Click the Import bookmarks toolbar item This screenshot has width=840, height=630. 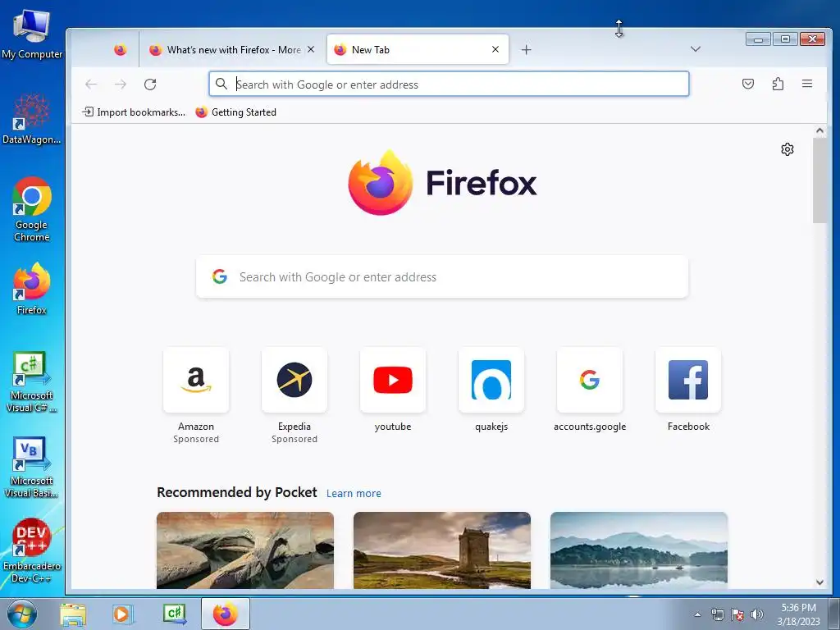(x=134, y=112)
